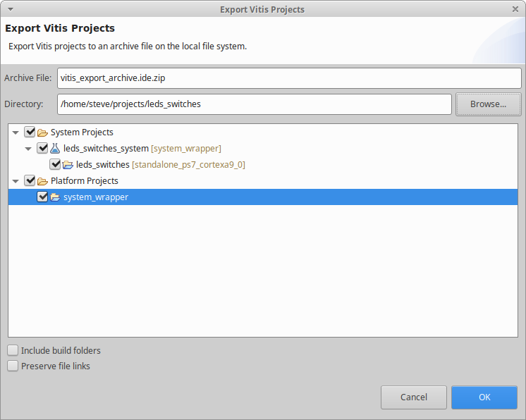Enable Preserve file links option
Image resolution: width=526 pixels, height=420 pixels.
coord(13,366)
